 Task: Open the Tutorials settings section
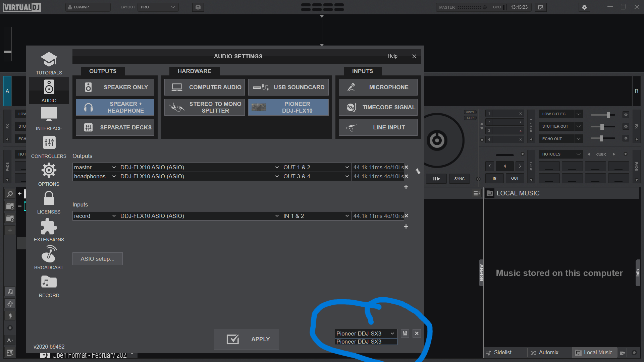tap(49, 63)
